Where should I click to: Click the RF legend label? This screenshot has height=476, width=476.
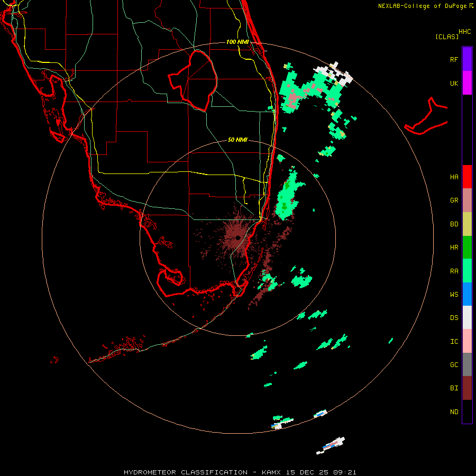pos(454,59)
